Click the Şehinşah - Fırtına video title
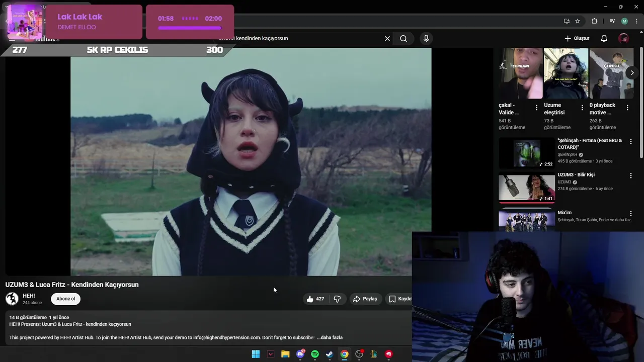This screenshot has height=362, width=644. click(590, 144)
